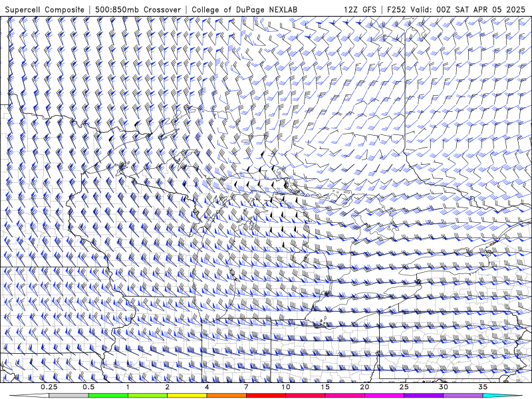Select the red legend color swatch

(x=265, y=396)
